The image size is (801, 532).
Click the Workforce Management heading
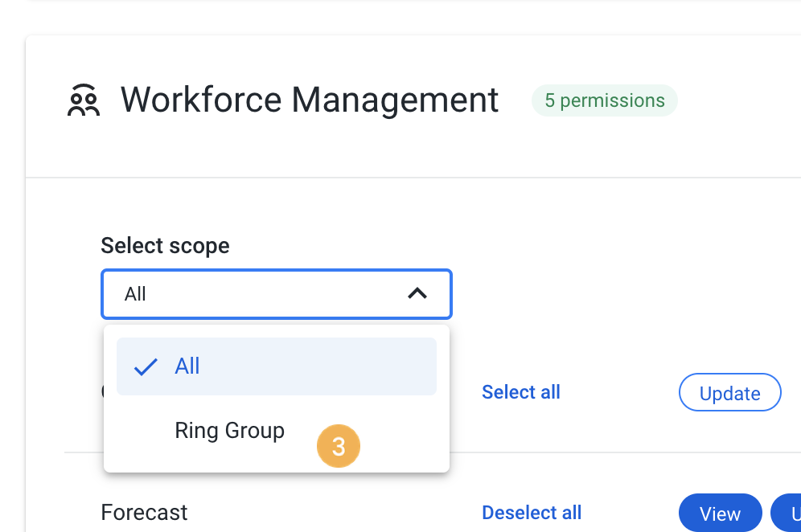[x=310, y=100]
